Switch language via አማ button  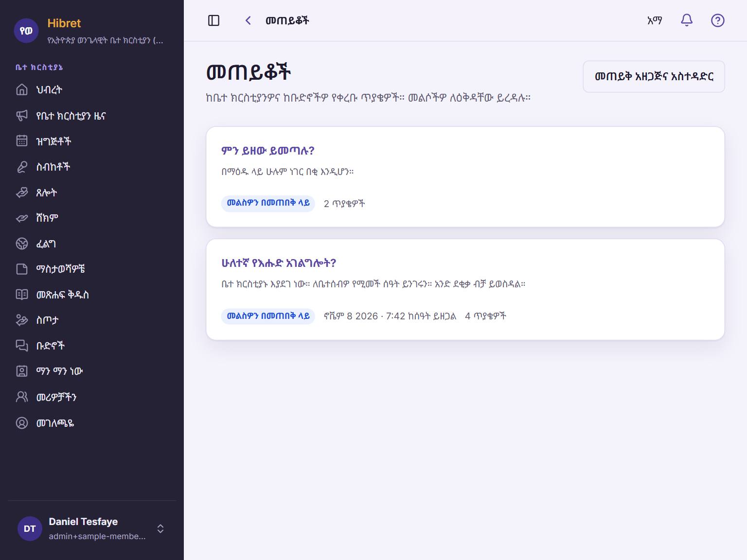pos(655,20)
